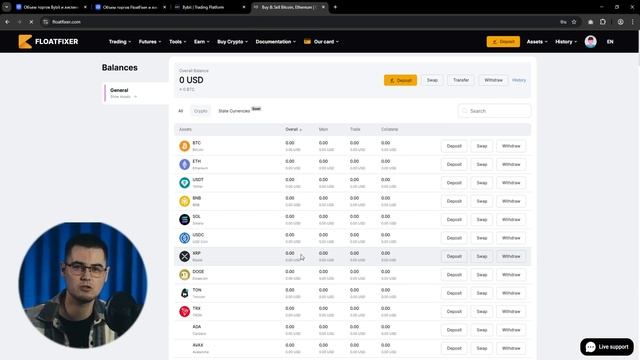Click the '0 USD' overall balance
The image size is (640, 360).
click(x=191, y=80)
